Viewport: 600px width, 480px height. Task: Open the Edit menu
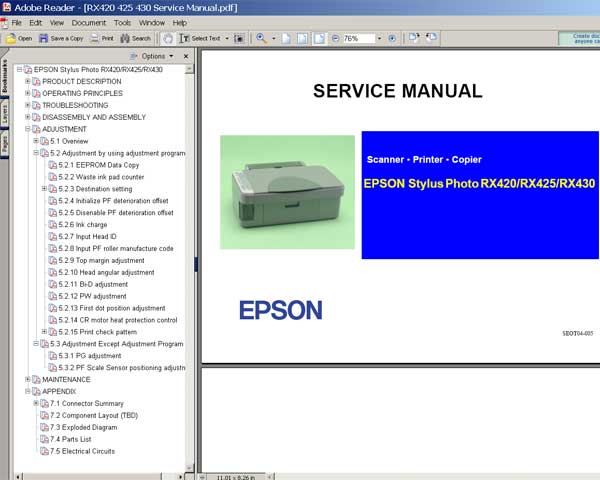tap(36, 23)
